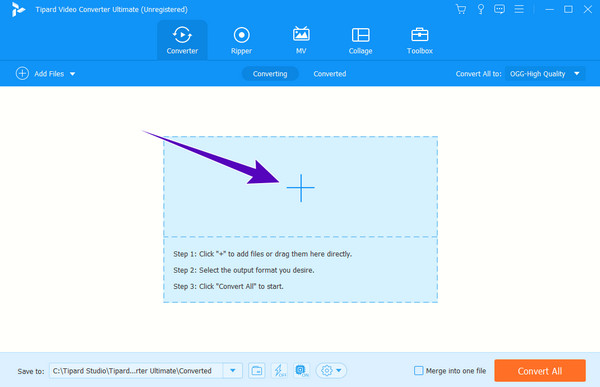Expand the save path dropdown arrow
600x387 pixels.
coord(233,371)
